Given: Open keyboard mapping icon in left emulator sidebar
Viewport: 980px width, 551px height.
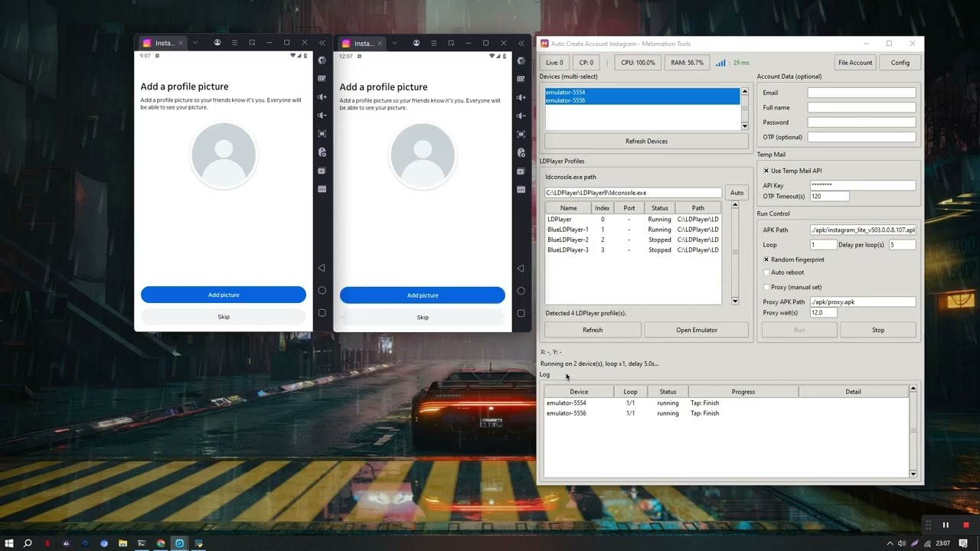Looking at the screenshot, I should pos(322,78).
